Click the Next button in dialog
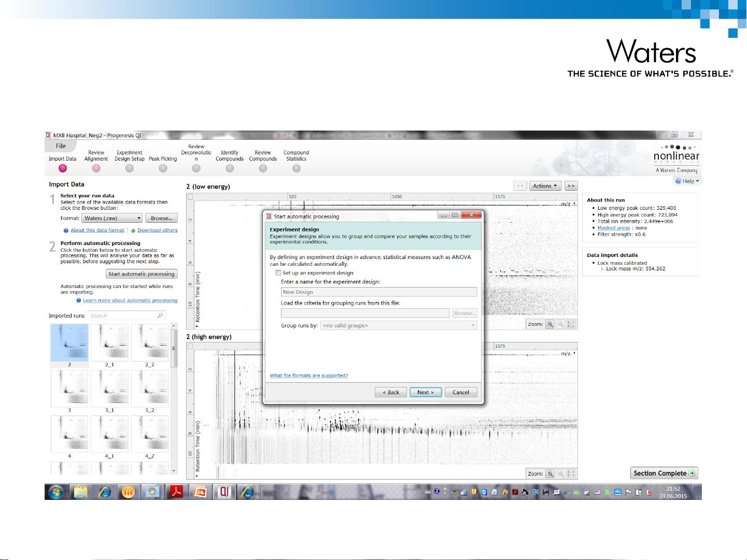The image size is (747, 560). pyautogui.click(x=425, y=392)
